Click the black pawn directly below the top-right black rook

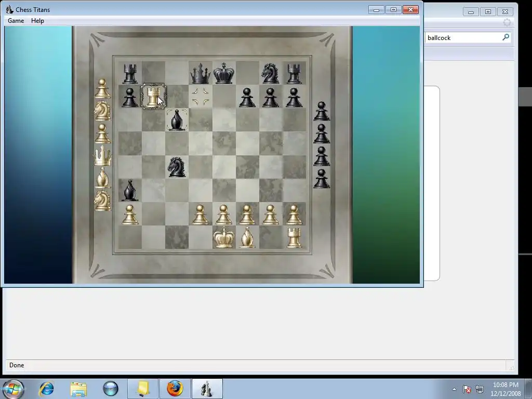[294, 97]
